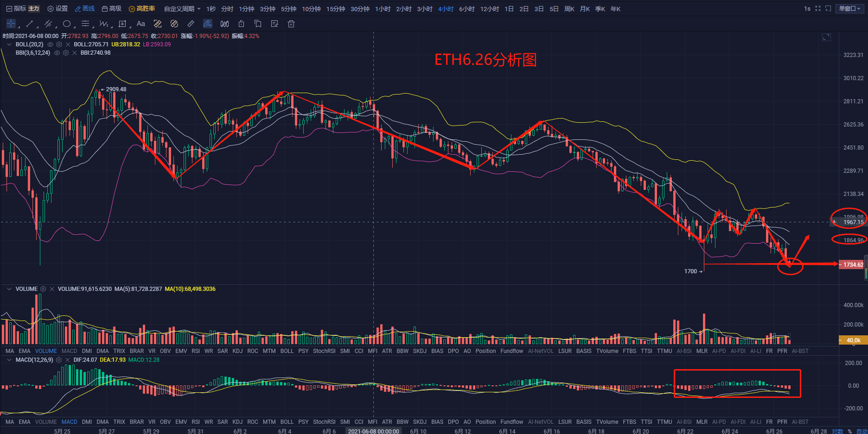Click the collapse-arrows icon next to 1s
Screen dimensions: 868x434
[818, 9]
